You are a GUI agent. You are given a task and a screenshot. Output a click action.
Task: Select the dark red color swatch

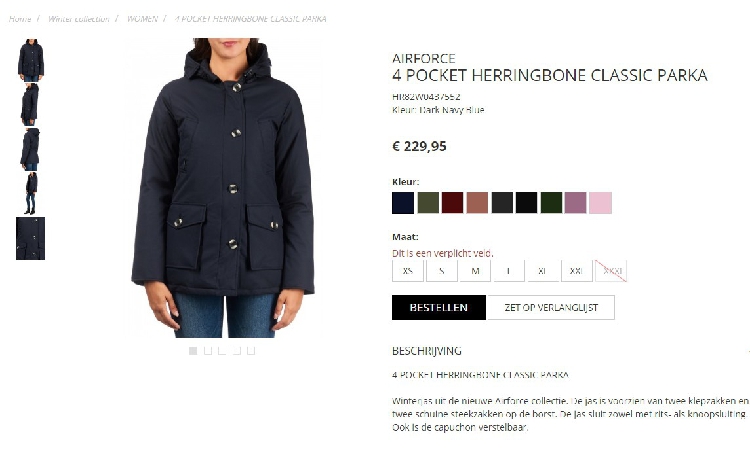[x=452, y=203]
